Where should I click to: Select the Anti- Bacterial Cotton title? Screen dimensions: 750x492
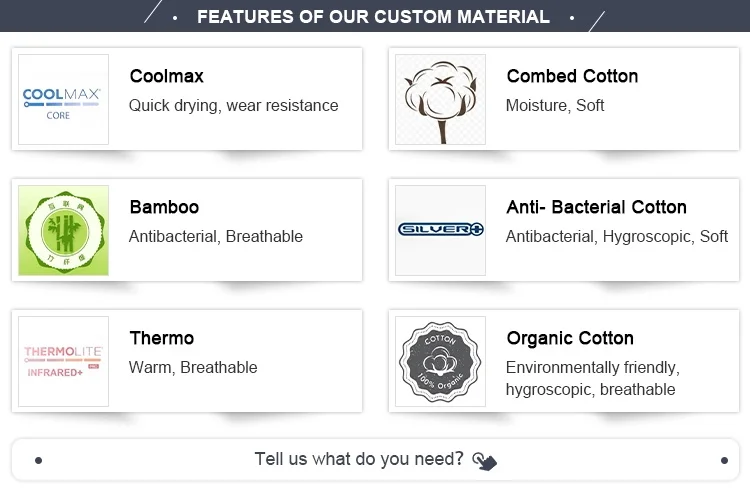click(596, 207)
